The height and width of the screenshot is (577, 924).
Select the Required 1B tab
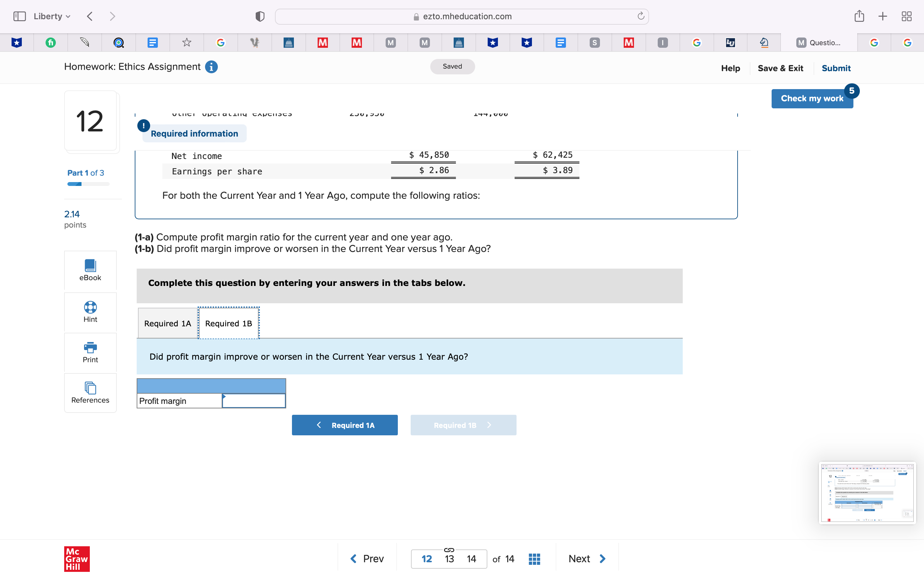click(x=228, y=323)
